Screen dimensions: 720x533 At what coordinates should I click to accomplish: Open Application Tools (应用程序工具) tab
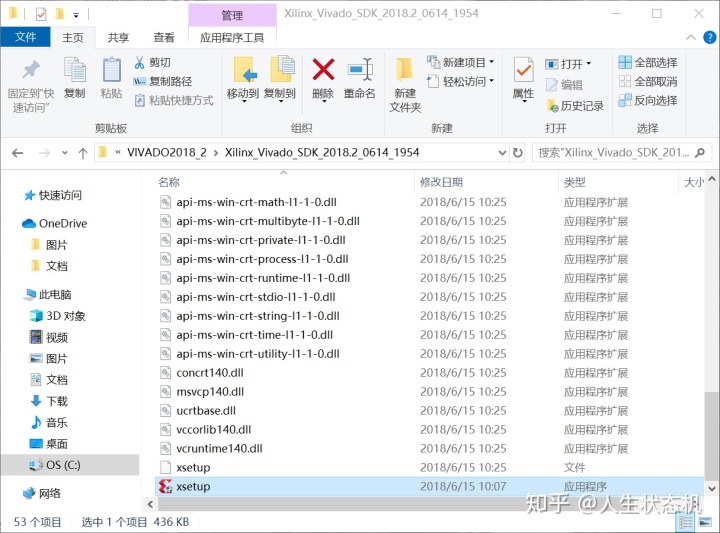[x=232, y=38]
